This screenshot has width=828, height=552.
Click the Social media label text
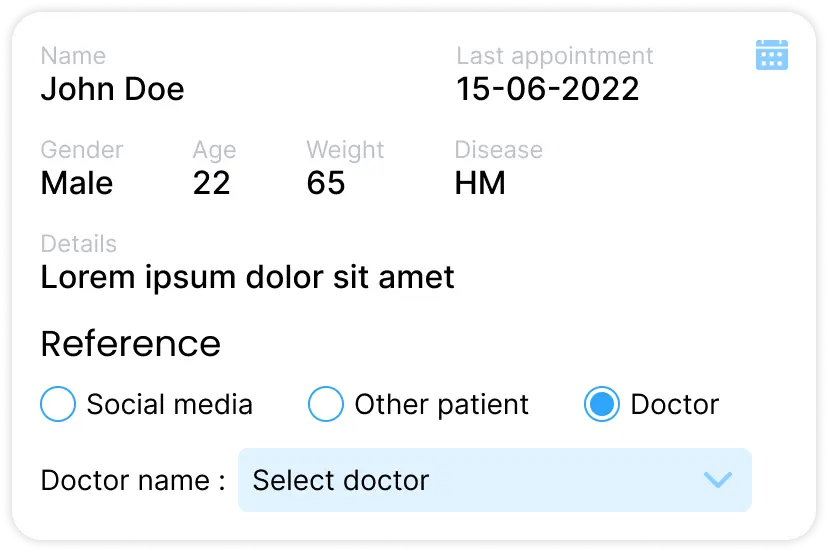[169, 405]
